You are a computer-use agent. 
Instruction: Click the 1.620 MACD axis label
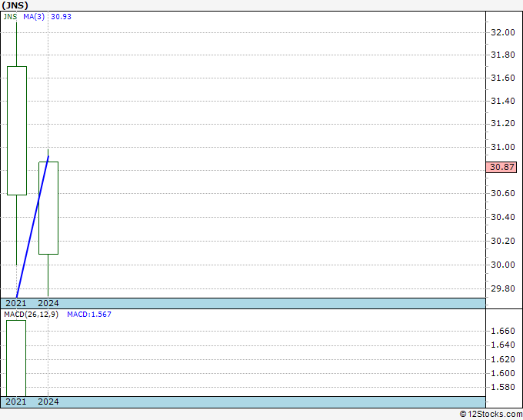tap(503, 359)
